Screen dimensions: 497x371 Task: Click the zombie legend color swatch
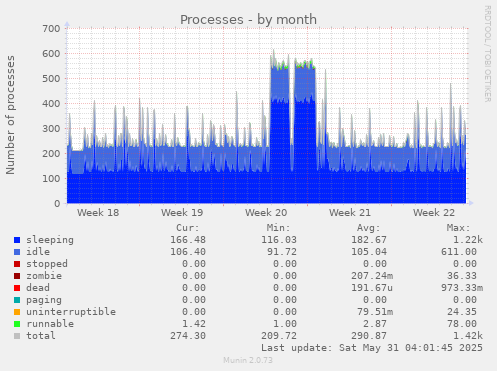(x=17, y=276)
